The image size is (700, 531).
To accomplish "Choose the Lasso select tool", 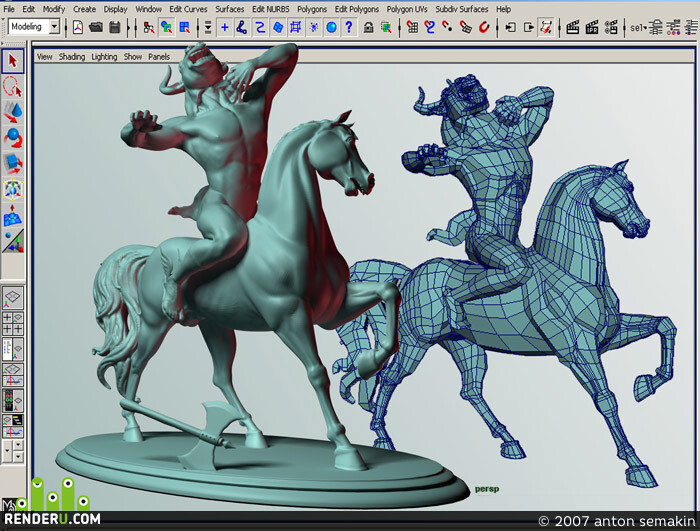I will click(12, 87).
